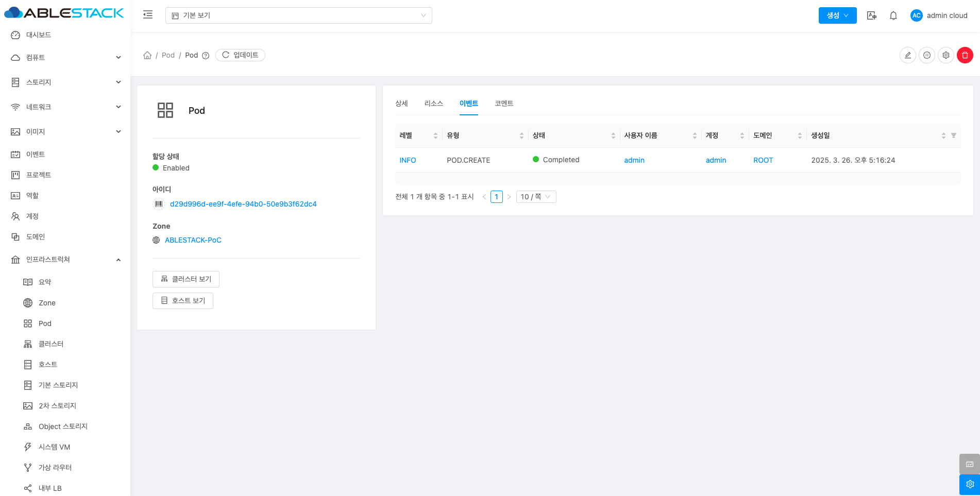Image resolution: width=980 pixels, height=496 pixels.
Task: Click the disable Pod pause icon
Action: [x=926, y=55]
